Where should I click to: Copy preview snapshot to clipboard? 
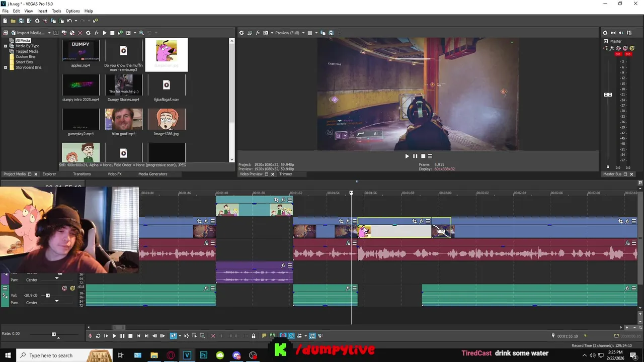pyautogui.click(x=323, y=33)
